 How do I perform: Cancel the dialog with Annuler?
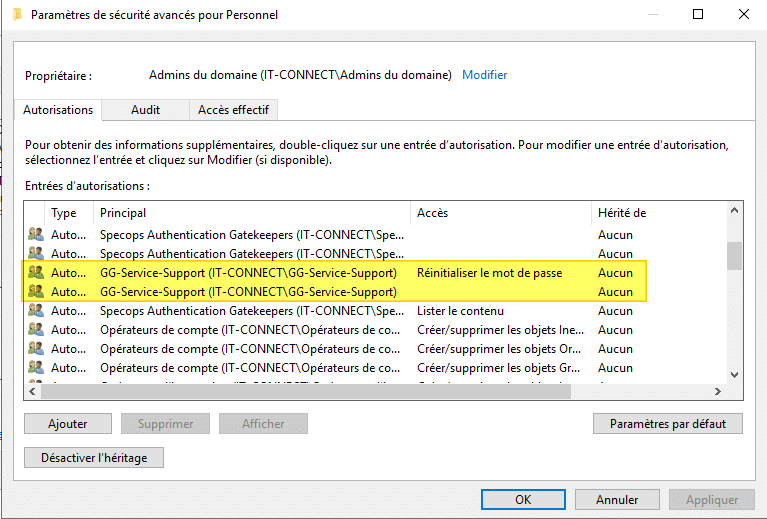tap(617, 499)
